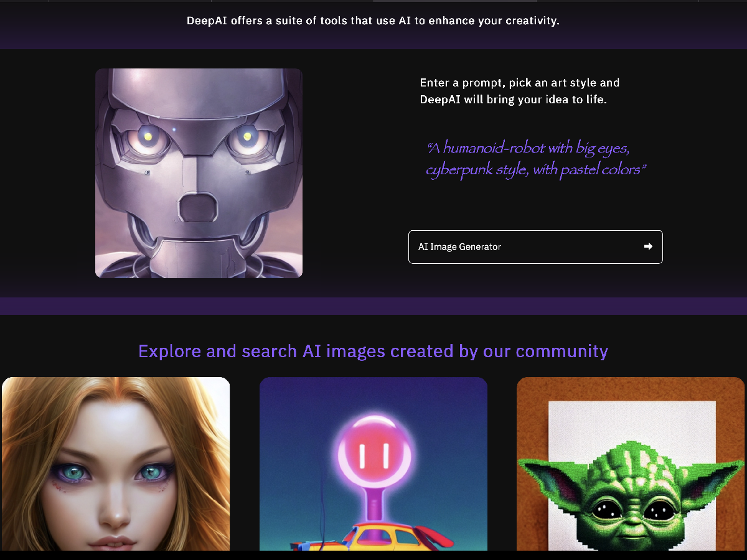Open the AI Image Generator button
The image size is (747, 560).
(535, 247)
